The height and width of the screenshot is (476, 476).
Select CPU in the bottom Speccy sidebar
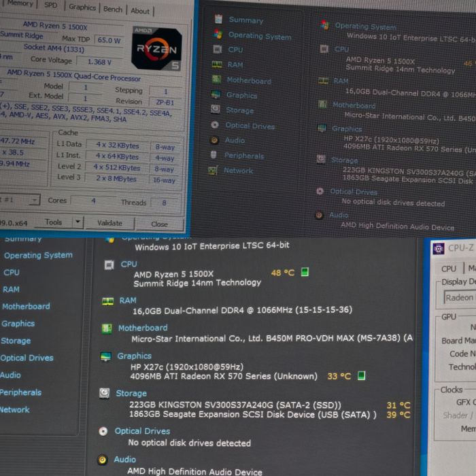[x=12, y=272]
